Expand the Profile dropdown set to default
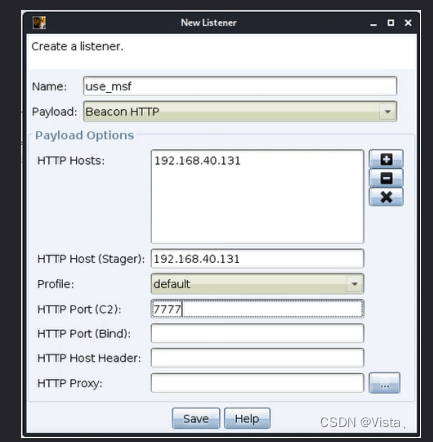The image size is (433, 442). pos(257,284)
